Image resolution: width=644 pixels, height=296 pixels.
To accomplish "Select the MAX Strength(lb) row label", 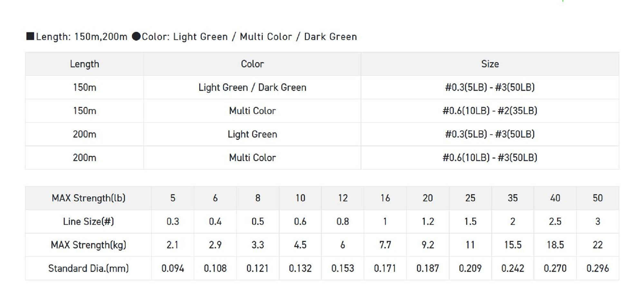I will click(x=89, y=198).
